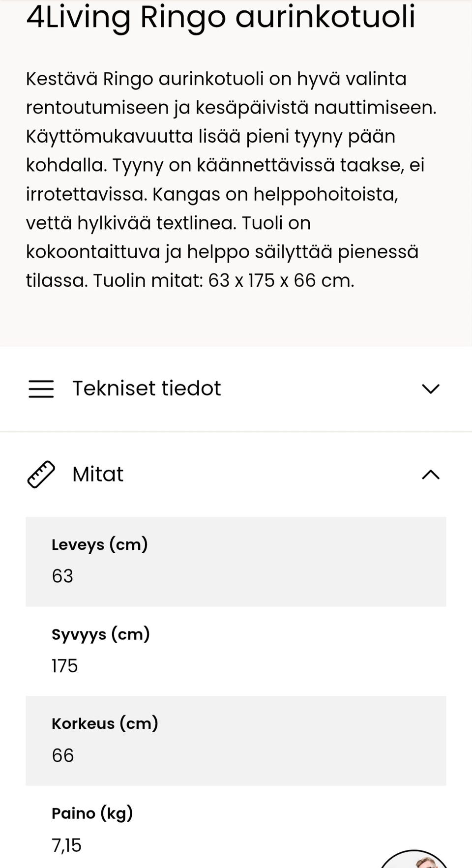Click the 'Tuolin mitat: 63 x 175 x 66 cm' text
This screenshot has height=868, width=472.
(x=224, y=281)
